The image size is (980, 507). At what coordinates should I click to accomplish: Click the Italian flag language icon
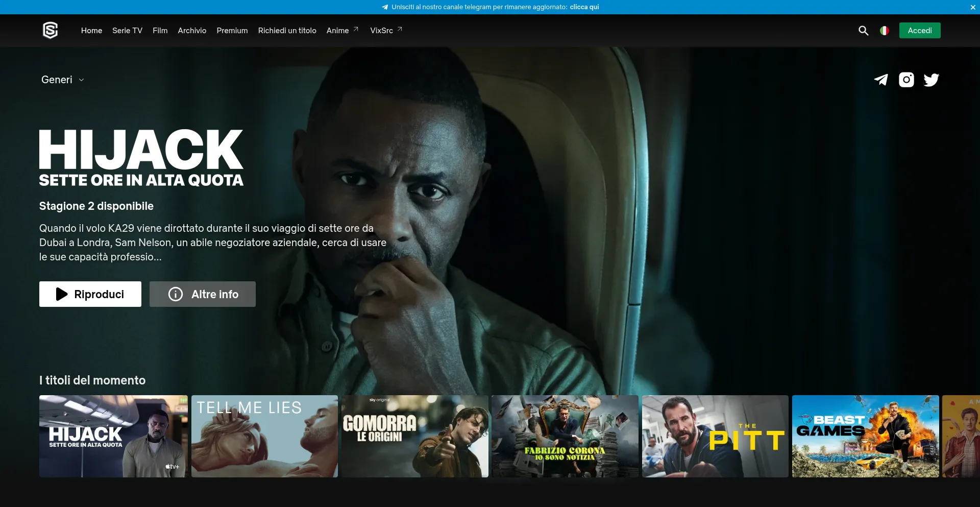point(884,31)
